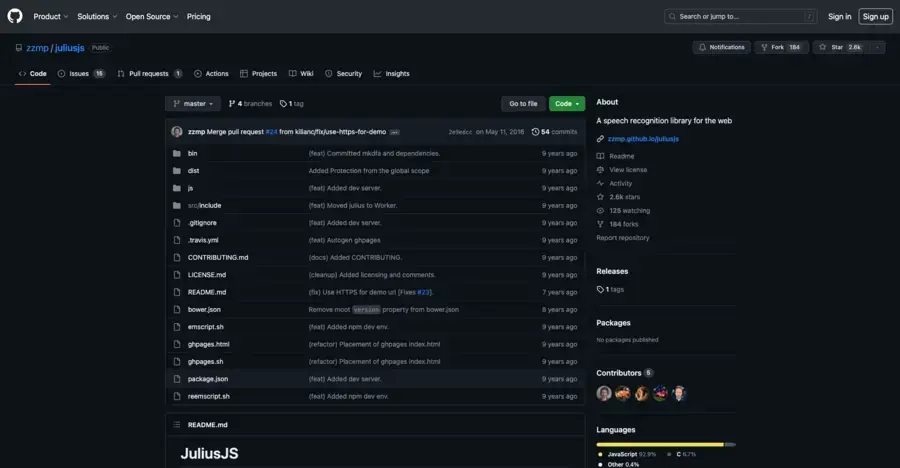Open the package.json file

click(208, 378)
